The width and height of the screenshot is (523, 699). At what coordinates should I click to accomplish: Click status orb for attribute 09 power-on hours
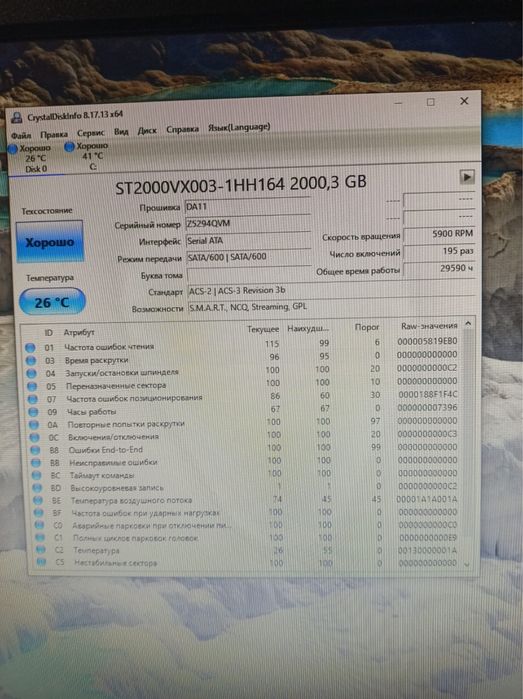tap(33, 412)
